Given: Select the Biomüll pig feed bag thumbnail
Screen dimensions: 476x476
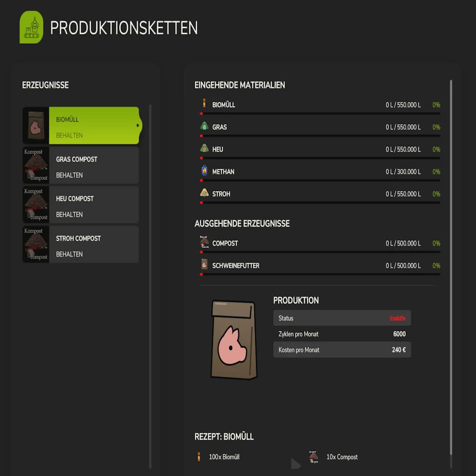Looking at the screenshot, I should click(36, 126).
